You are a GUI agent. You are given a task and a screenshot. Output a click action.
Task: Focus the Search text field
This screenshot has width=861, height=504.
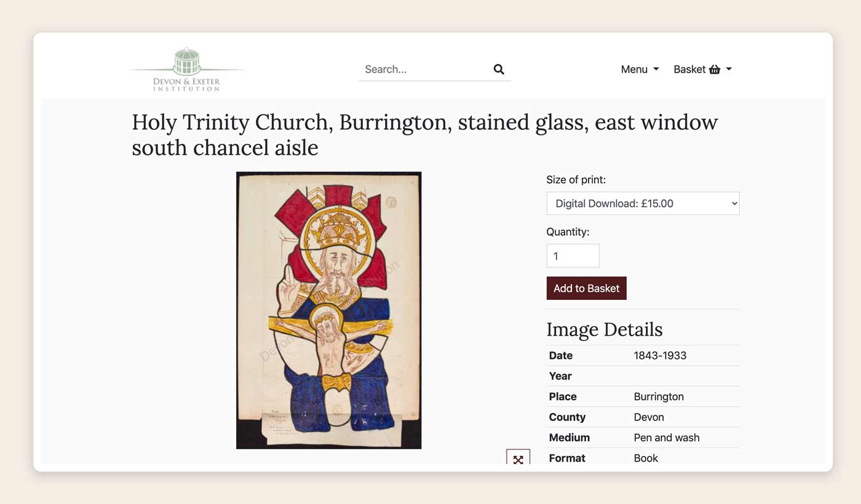point(424,69)
